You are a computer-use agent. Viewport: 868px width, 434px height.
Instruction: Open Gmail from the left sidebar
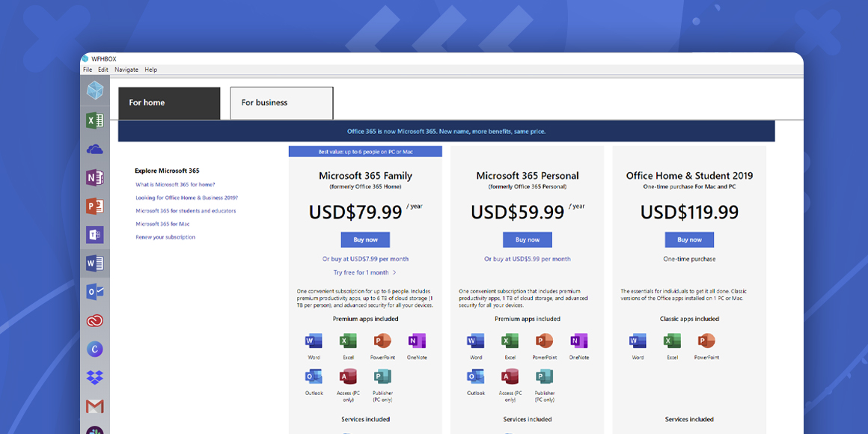coord(95,407)
